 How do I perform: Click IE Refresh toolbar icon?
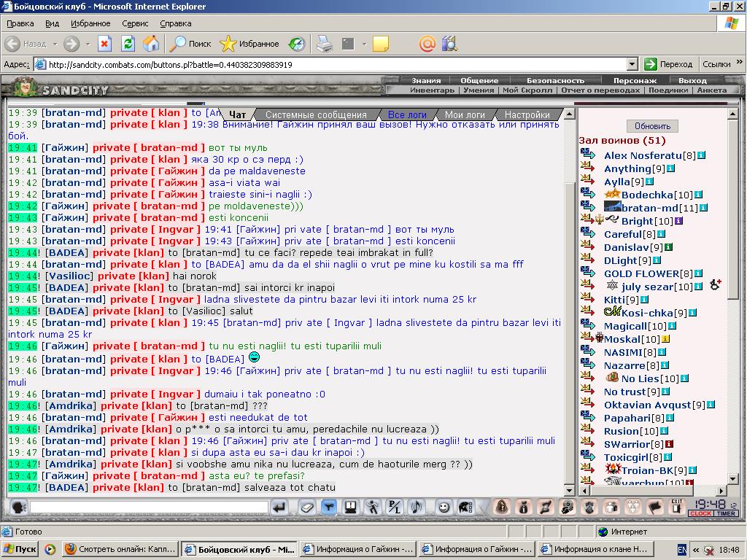[128, 44]
